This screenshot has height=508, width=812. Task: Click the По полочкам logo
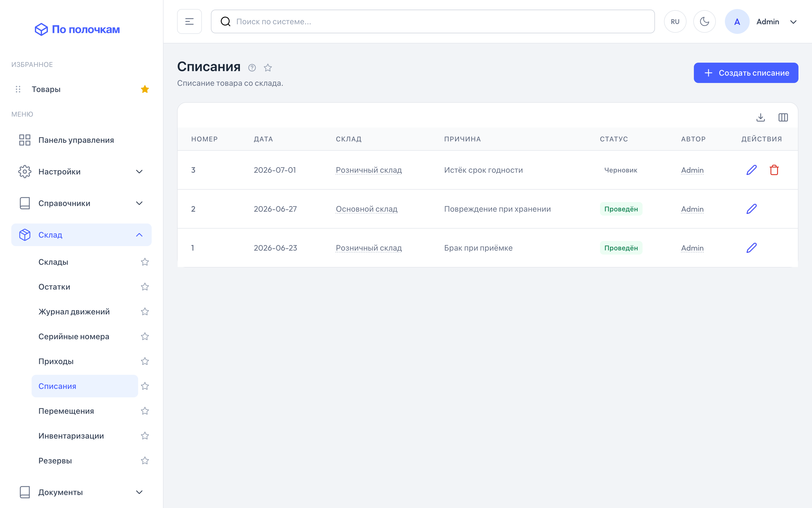[x=77, y=29]
